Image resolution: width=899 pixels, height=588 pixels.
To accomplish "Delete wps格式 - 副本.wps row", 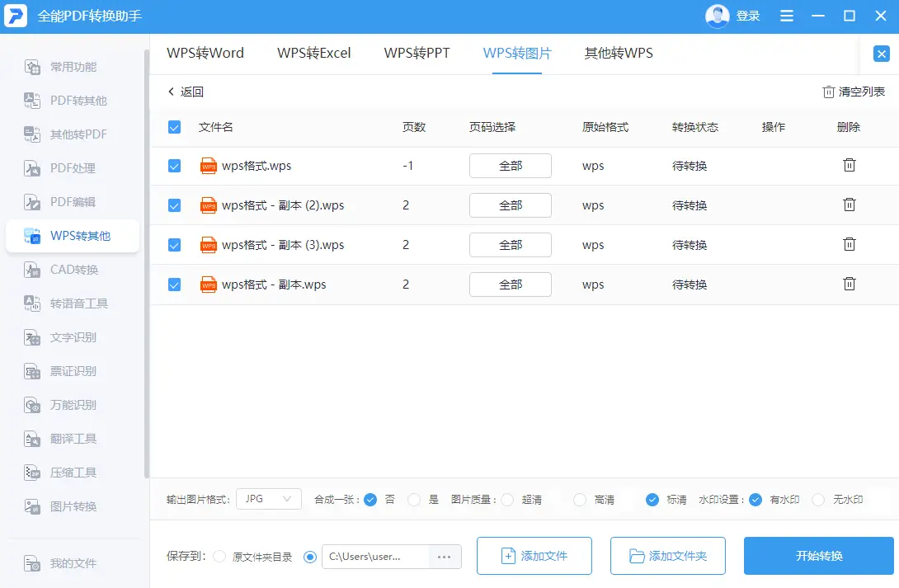I will [850, 284].
